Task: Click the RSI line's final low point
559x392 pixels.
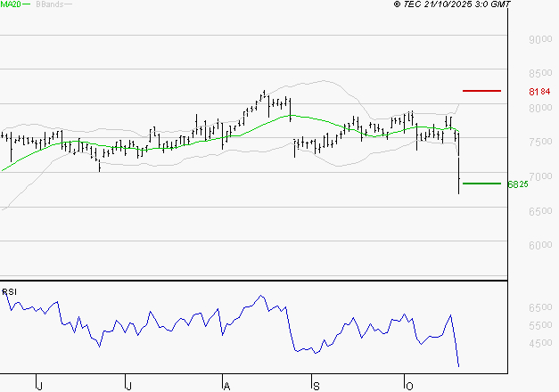Action: tap(458, 365)
